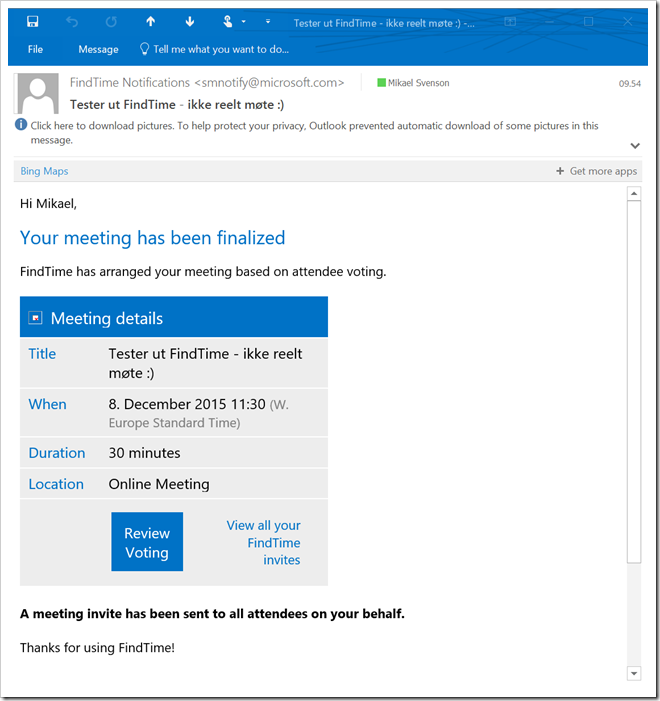
Task: Click Mikael Svenson green presence indicator
Action: click(381, 83)
